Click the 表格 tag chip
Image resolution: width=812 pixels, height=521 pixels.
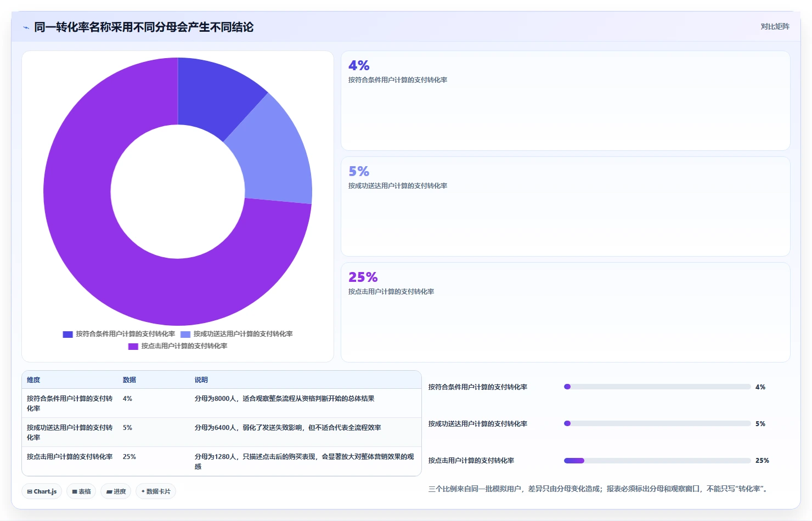pyautogui.click(x=81, y=491)
